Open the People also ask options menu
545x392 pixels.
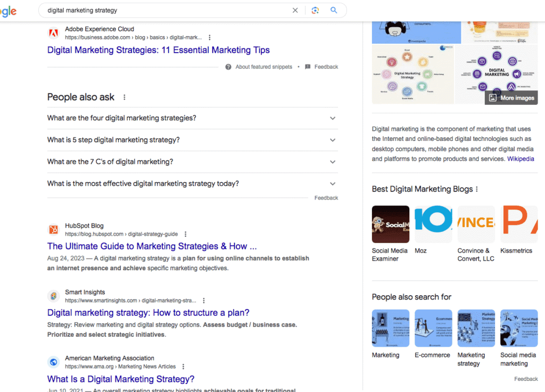(x=124, y=97)
